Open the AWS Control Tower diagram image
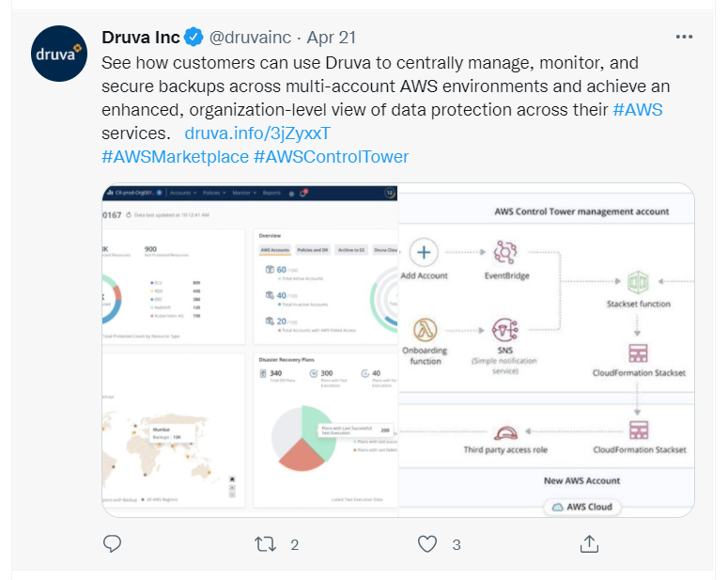The image size is (728, 580). [546, 350]
